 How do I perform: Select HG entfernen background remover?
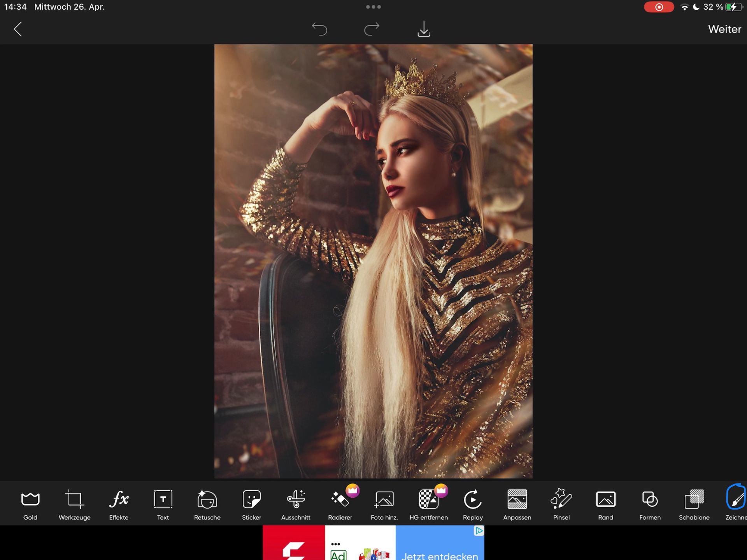tap(428, 504)
